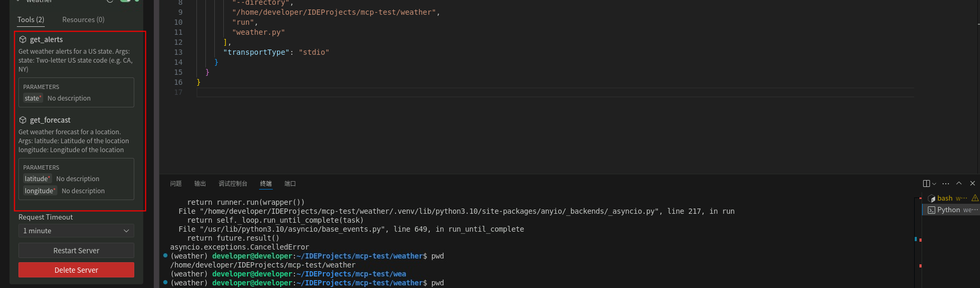Open the Request Timeout dropdown
Viewport: 980px width, 288px height.
pyautogui.click(x=76, y=231)
